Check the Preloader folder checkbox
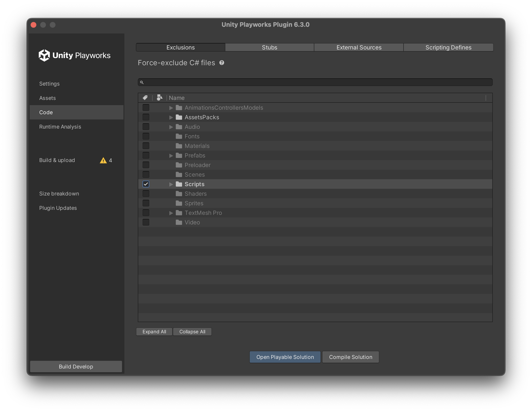The width and height of the screenshot is (532, 411). (146, 165)
